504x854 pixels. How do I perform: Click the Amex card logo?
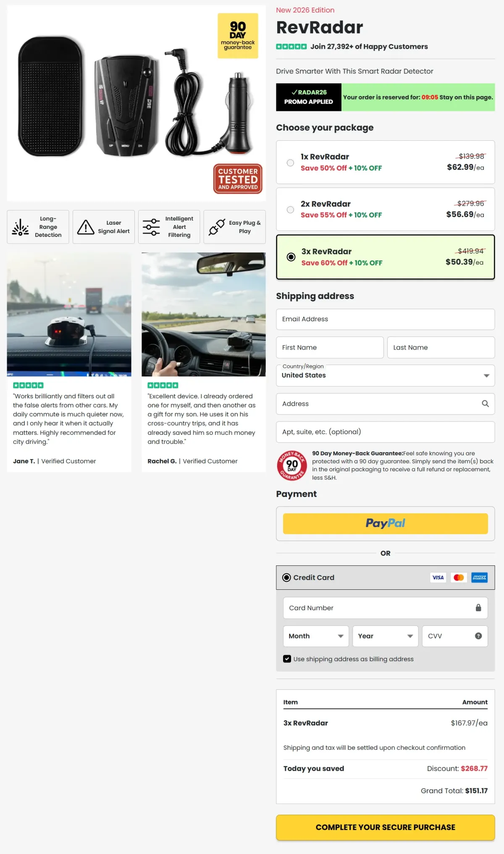click(479, 578)
